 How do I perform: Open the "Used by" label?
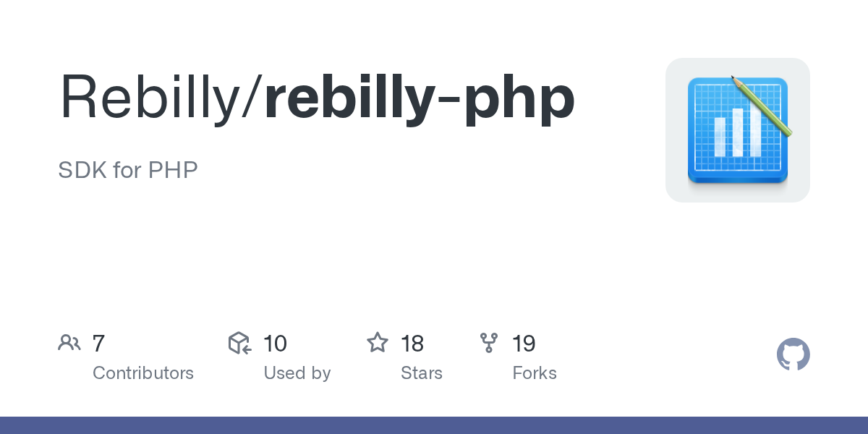(x=297, y=373)
